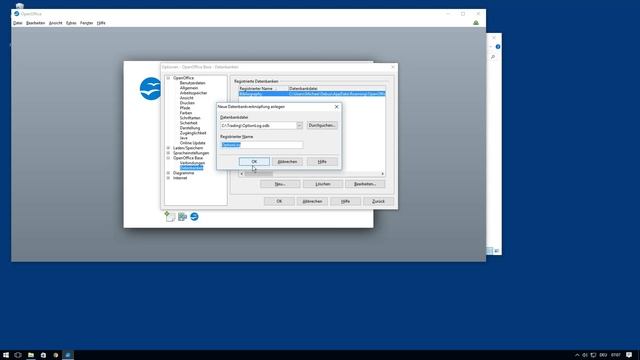This screenshot has height=360, width=640.
Task: Open the Windows Start menu
Action: coord(6,355)
